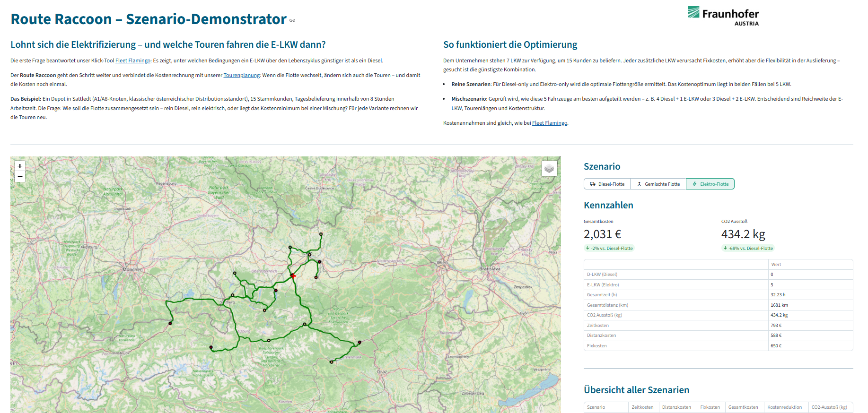
Task: Select the Diesel-Flotte scenario
Action: pyautogui.click(x=607, y=184)
